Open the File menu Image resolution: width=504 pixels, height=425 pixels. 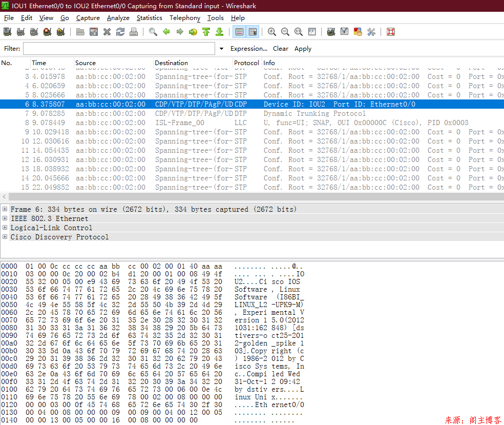pyautogui.click(x=9, y=18)
